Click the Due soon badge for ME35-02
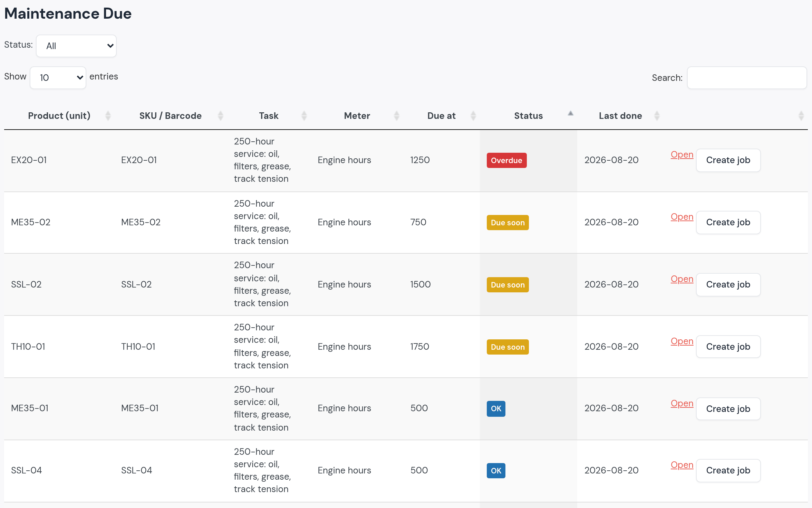812x508 pixels. coord(507,223)
